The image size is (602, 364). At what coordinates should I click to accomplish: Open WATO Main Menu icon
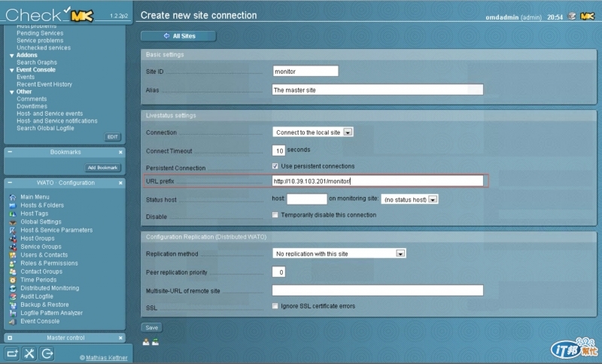click(x=13, y=197)
